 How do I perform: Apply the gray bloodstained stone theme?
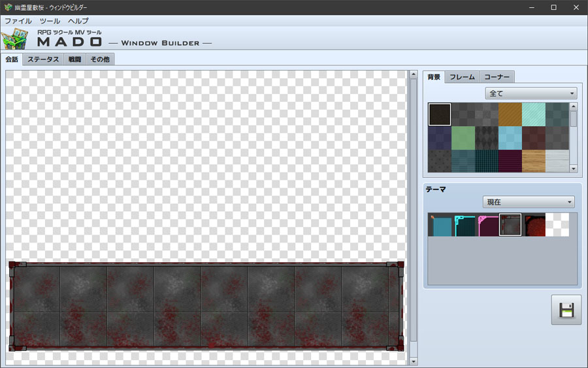pos(510,225)
